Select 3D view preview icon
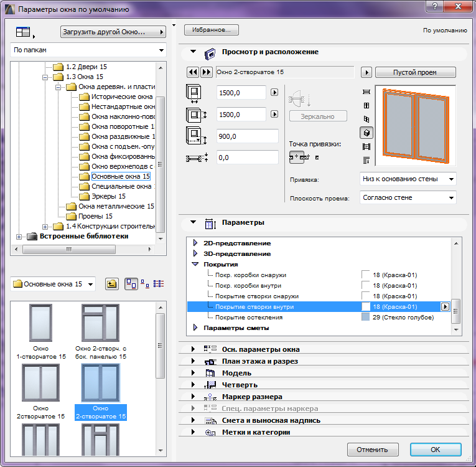Image resolution: width=476 pixels, height=467 pixels. pos(366,133)
